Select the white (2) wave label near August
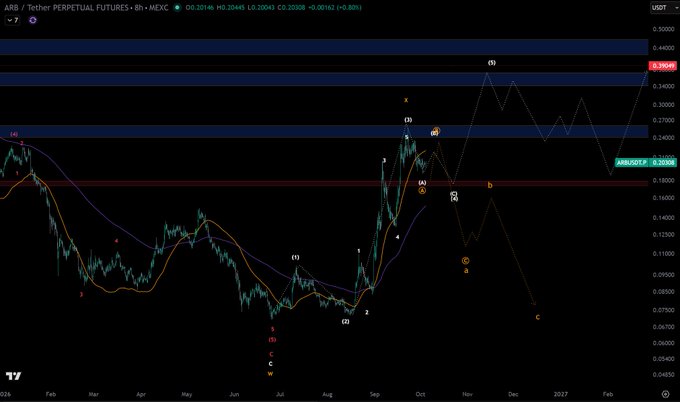The image size is (680, 402). pyautogui.click(x=345, y=321)
